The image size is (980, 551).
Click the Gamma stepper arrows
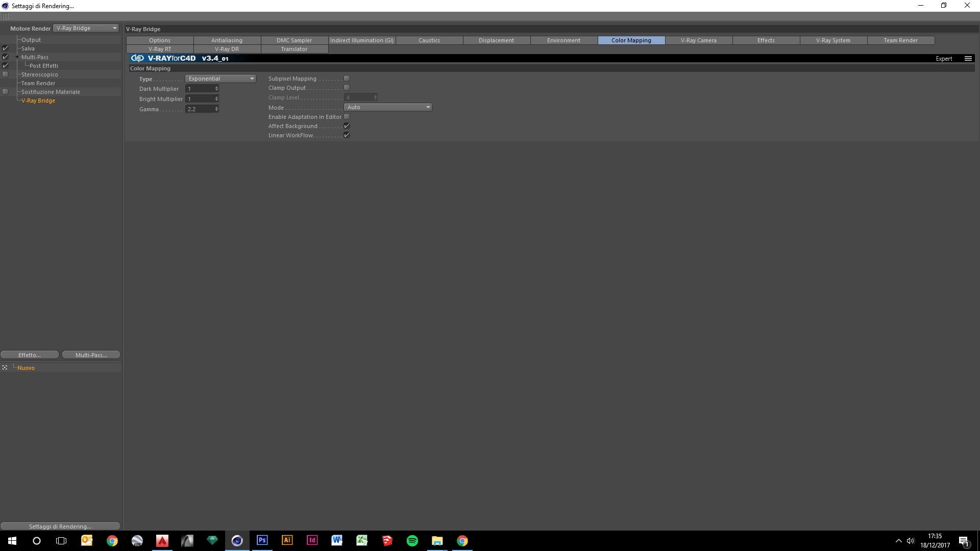point(216,109)
